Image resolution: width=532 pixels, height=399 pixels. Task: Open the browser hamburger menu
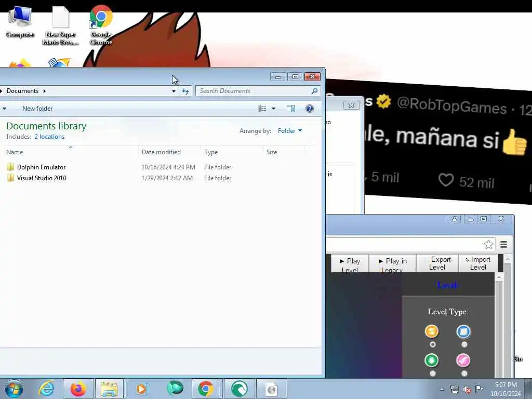pyautogui.click(x=503, y=244)
